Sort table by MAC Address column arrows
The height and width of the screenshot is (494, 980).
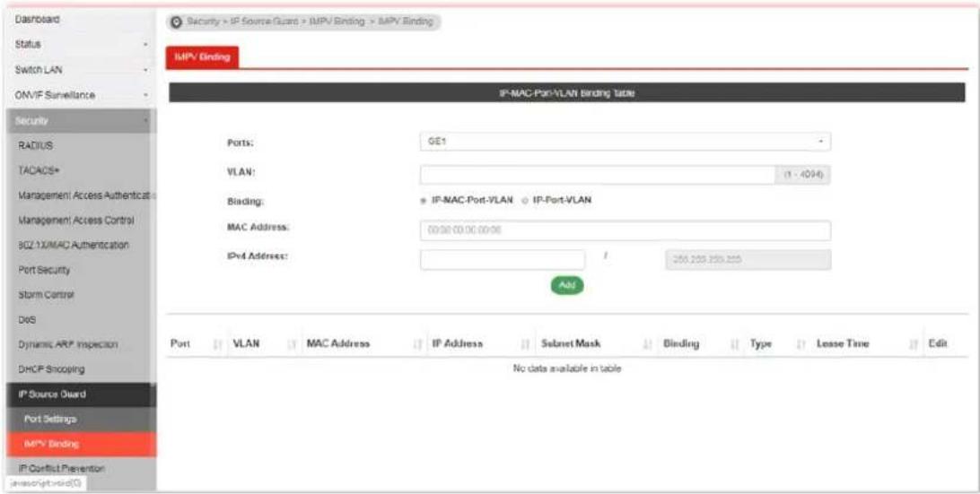(x=417, y=344)
